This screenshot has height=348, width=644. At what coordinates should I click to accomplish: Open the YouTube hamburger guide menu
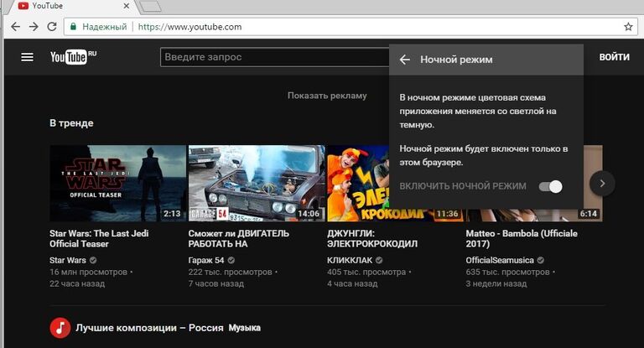click(27, 57)
